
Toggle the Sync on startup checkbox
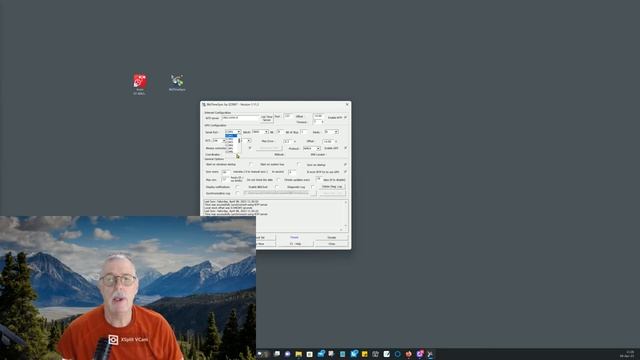coord(345,164)
